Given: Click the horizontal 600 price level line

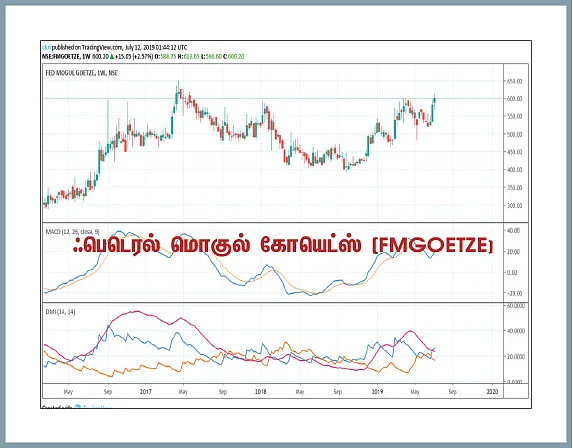Looking at the screenshot, I should click(273, 99).
